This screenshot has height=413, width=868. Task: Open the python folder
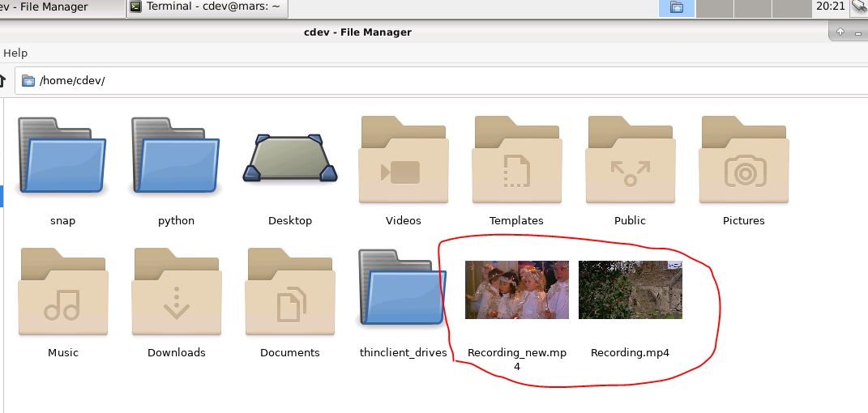[x=176, y=155]
